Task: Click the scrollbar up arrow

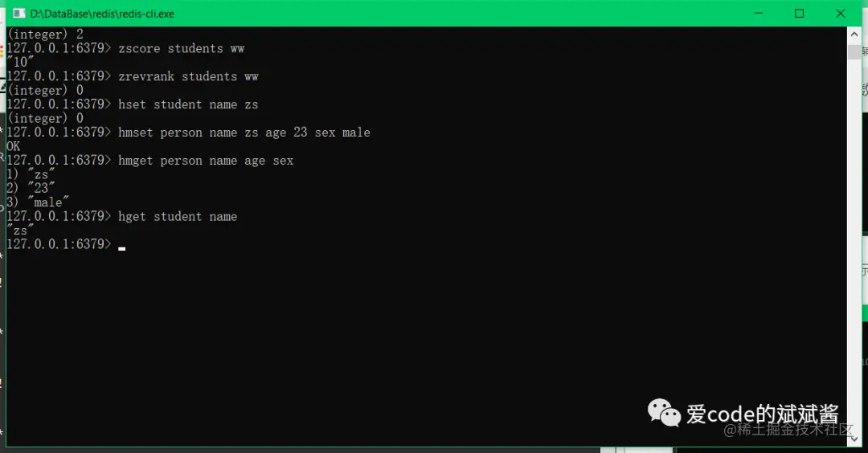Action: (x=854, y=35)
